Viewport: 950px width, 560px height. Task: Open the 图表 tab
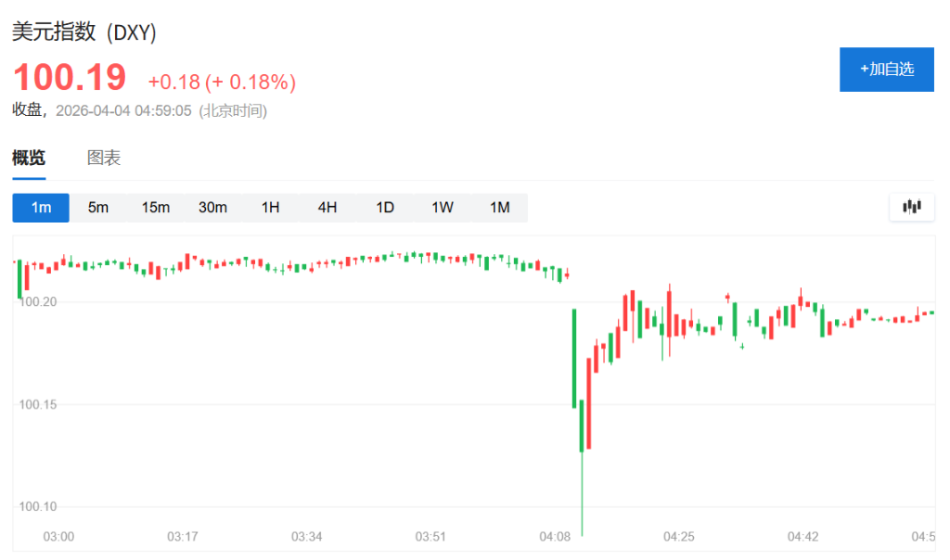104,158
